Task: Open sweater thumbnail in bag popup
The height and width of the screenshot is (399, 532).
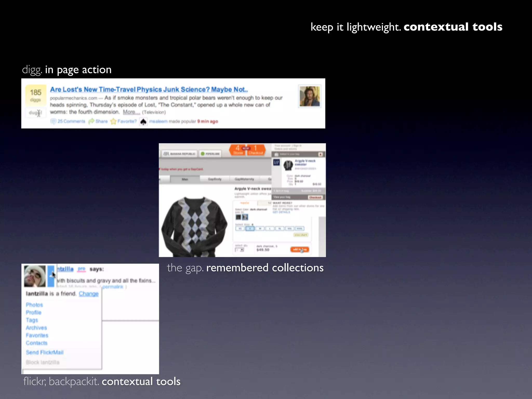Action: (288, 165)
